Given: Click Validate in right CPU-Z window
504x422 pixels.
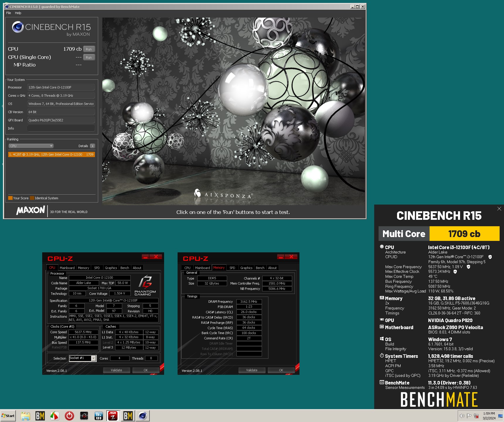Looking at the screenshot, I should 252,370.
